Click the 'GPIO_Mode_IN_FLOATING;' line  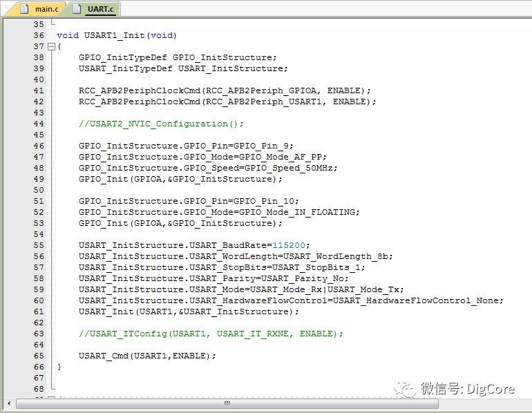219,212
